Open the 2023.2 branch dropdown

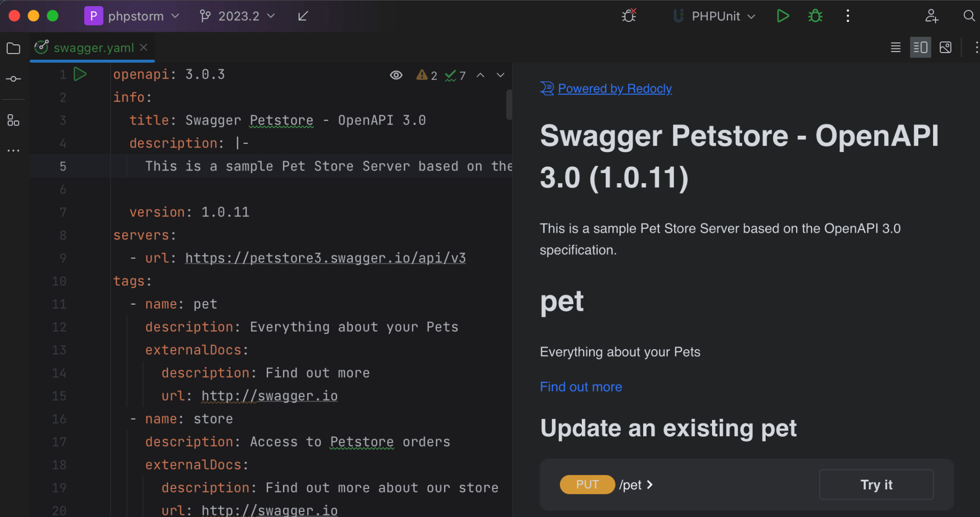click(238, 16)
